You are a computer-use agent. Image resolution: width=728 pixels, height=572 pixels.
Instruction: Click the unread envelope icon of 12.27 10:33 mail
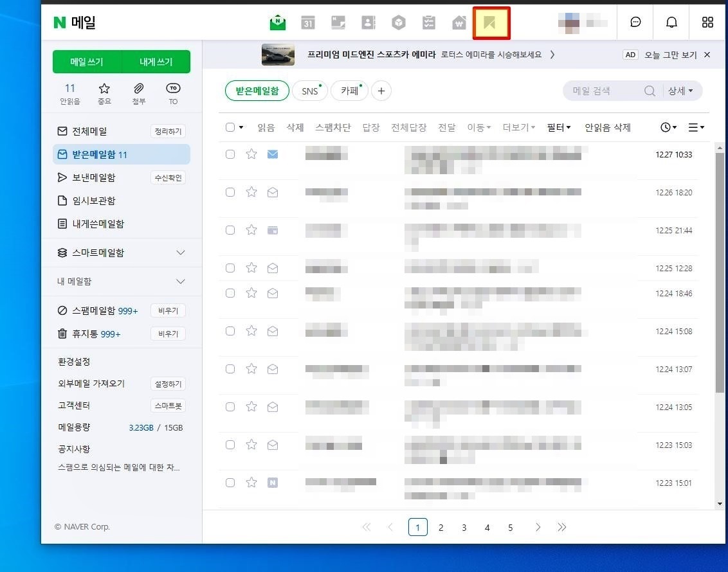273,154
